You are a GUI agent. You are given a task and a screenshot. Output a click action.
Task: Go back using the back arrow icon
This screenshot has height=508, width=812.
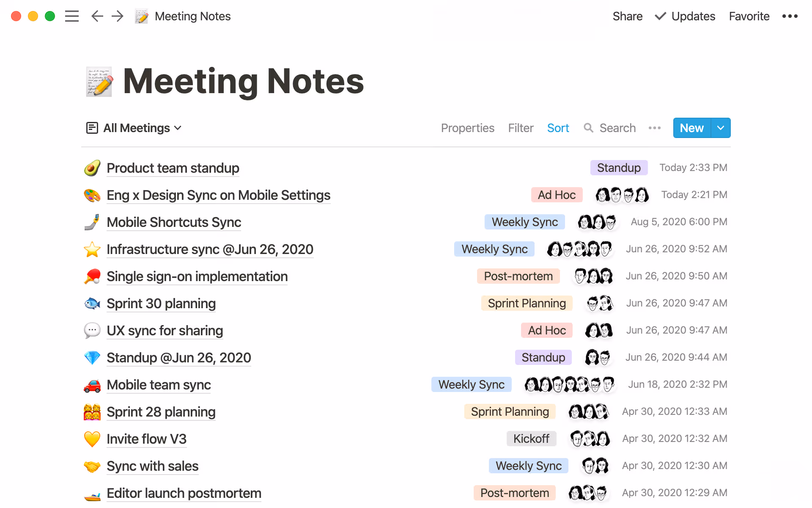97,16
